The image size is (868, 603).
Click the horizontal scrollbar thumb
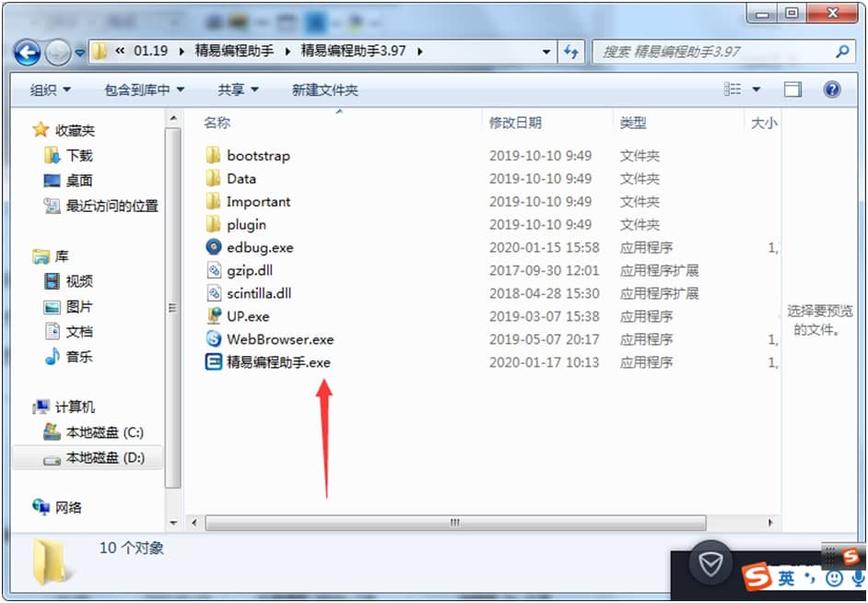pos(455,522)
